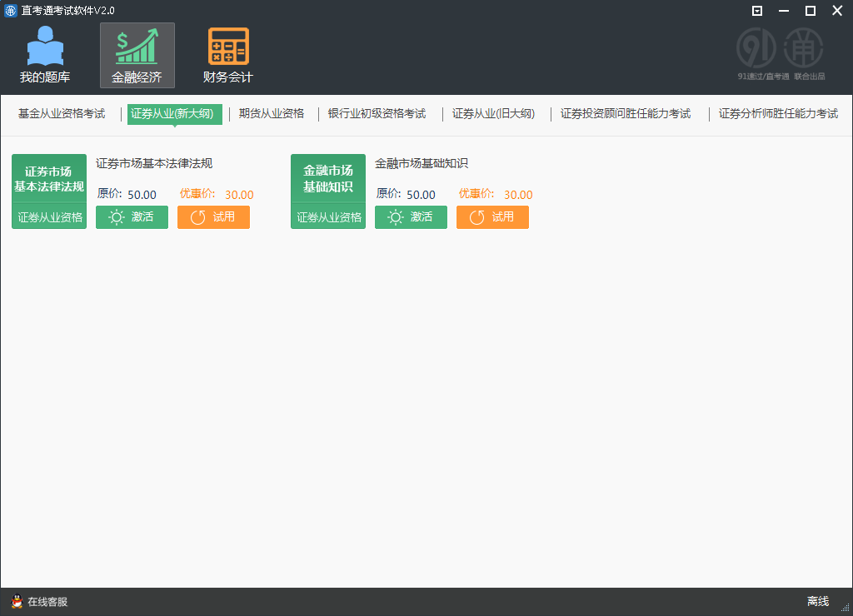Click the 金融市场基础知识 course title text
853x616 pixels.
click(422, 163)
